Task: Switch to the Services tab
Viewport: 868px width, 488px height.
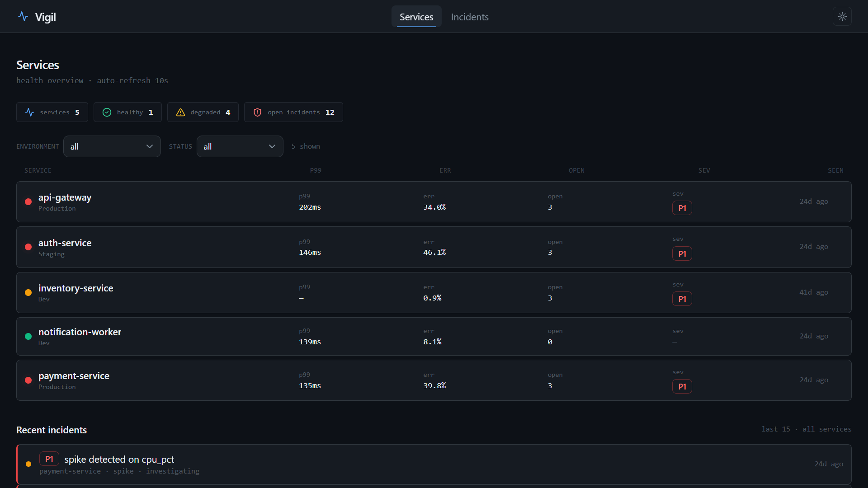Action: point(416,17)
